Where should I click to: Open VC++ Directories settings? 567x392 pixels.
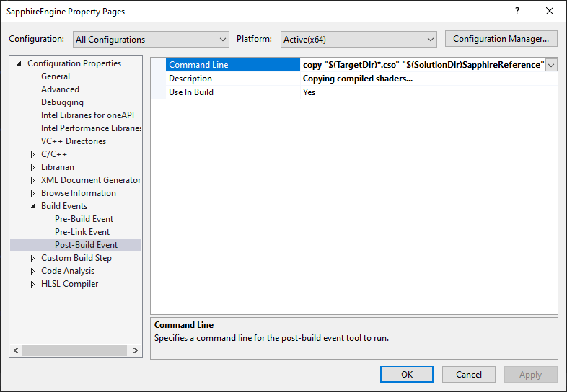(74, 141)
